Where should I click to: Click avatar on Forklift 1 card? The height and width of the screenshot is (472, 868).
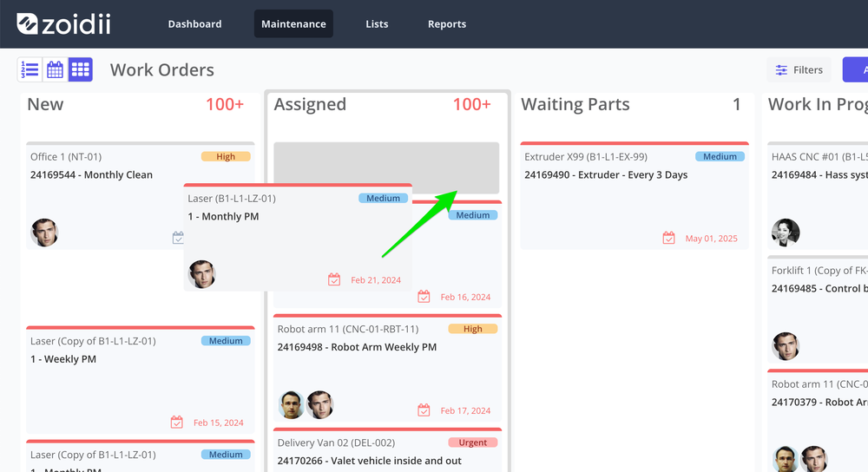786,346
